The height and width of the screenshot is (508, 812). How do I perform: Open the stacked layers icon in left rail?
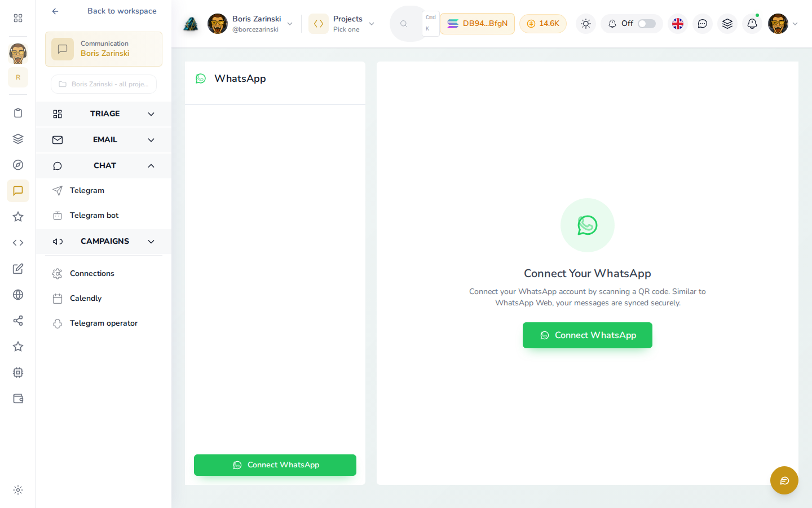pyautogui.click(x=18, y=139)
